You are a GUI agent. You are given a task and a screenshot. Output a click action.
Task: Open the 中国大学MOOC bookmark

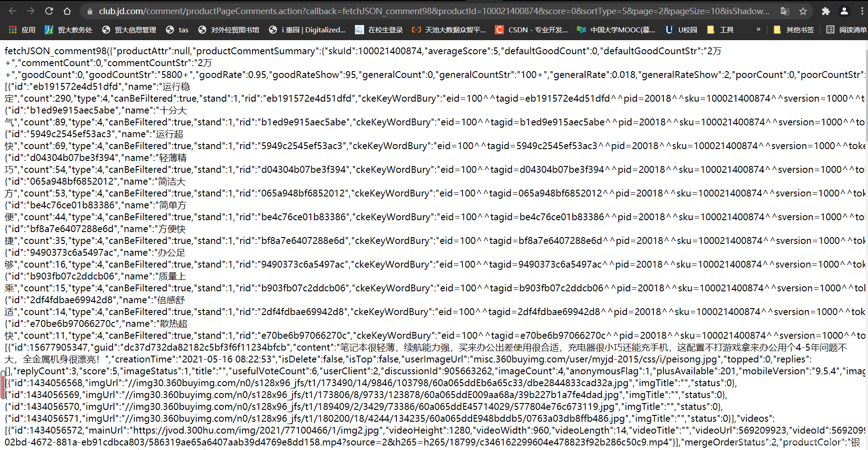(616, 30)
